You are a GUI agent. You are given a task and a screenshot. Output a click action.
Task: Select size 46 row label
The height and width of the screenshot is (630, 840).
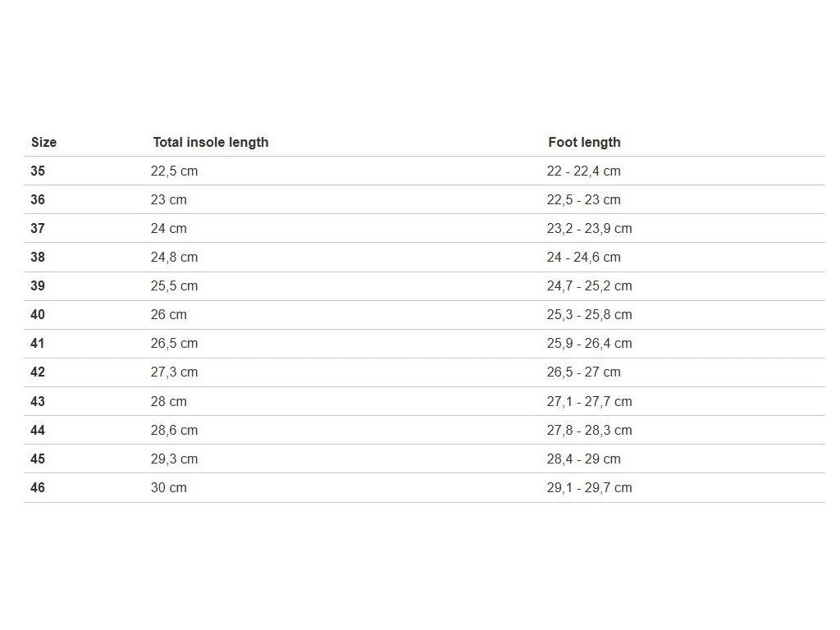click(38, 487)
